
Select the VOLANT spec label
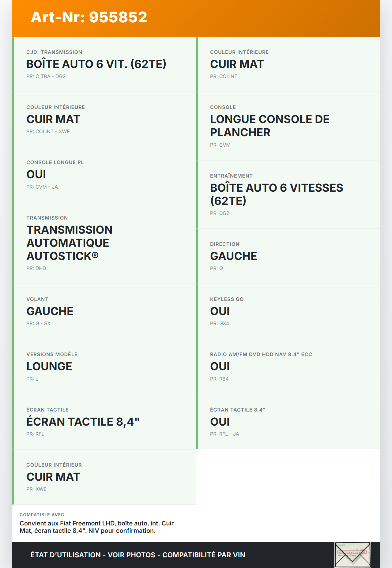point(37,299)
